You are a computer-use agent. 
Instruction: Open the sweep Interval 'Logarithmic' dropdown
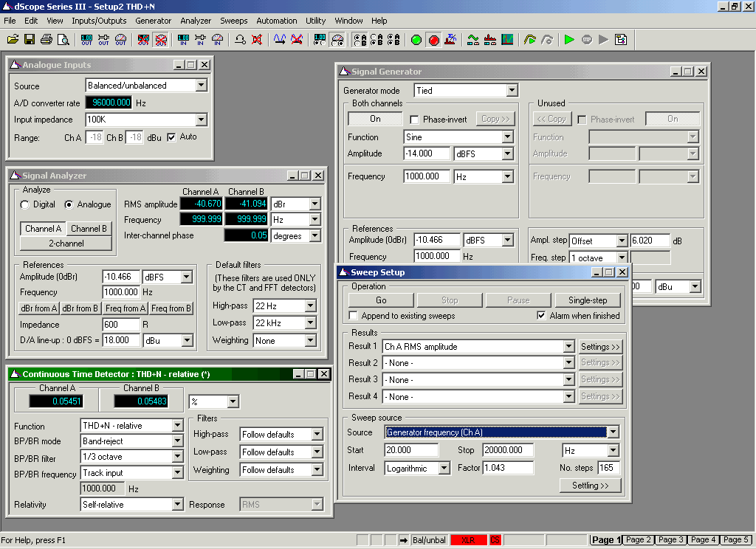[444, 468]
